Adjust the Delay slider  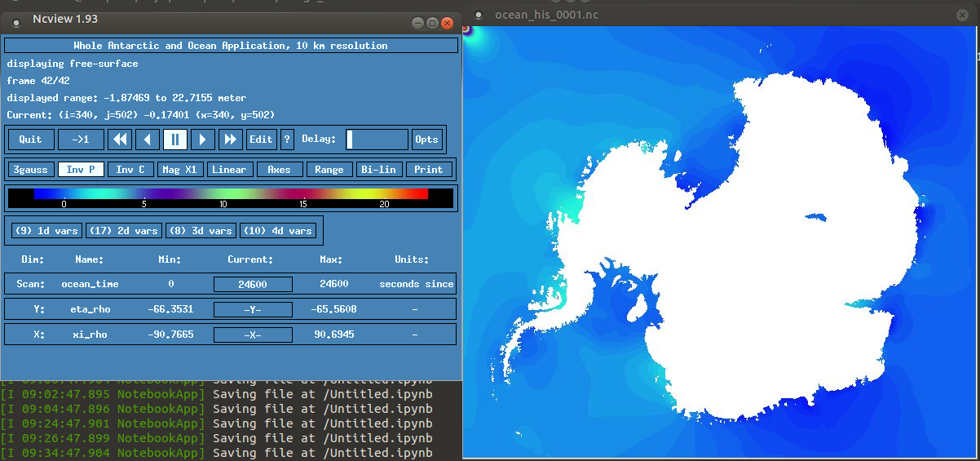coord(377,140)
